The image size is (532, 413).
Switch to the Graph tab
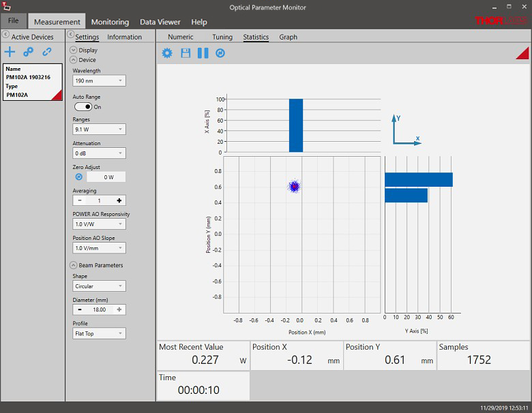click(288, 37)
